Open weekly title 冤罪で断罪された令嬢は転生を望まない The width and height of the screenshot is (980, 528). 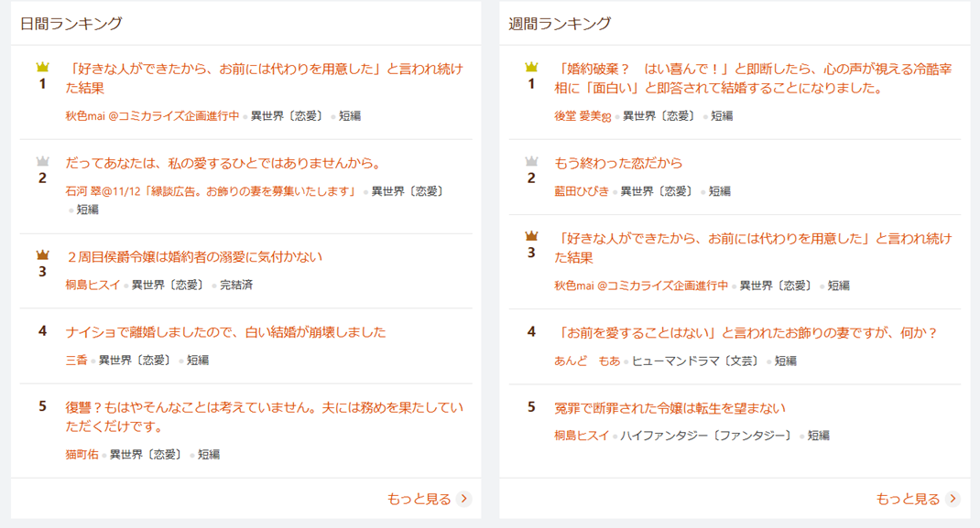click(x=670, y=407)
